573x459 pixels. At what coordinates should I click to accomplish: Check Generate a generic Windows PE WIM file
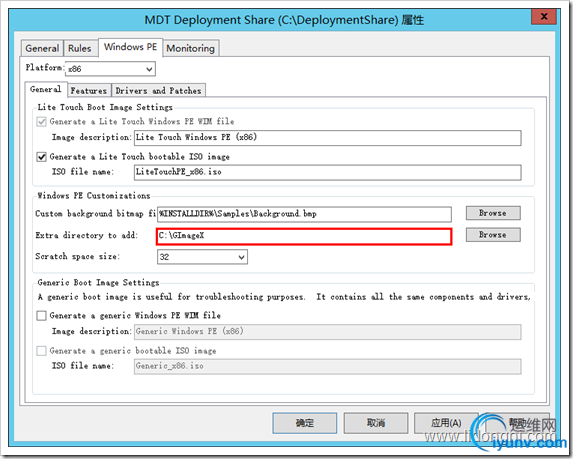[x=41, y=315]
